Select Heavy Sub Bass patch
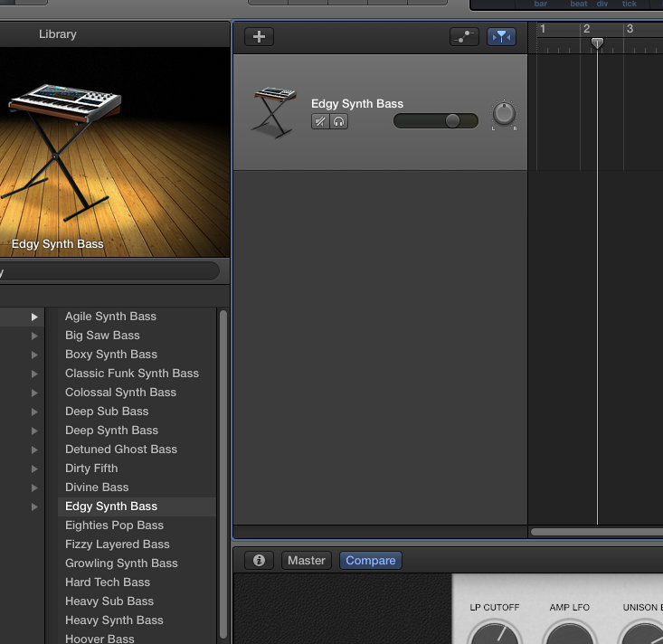This screenshot has height=644, width=663. tap(109, 601)
